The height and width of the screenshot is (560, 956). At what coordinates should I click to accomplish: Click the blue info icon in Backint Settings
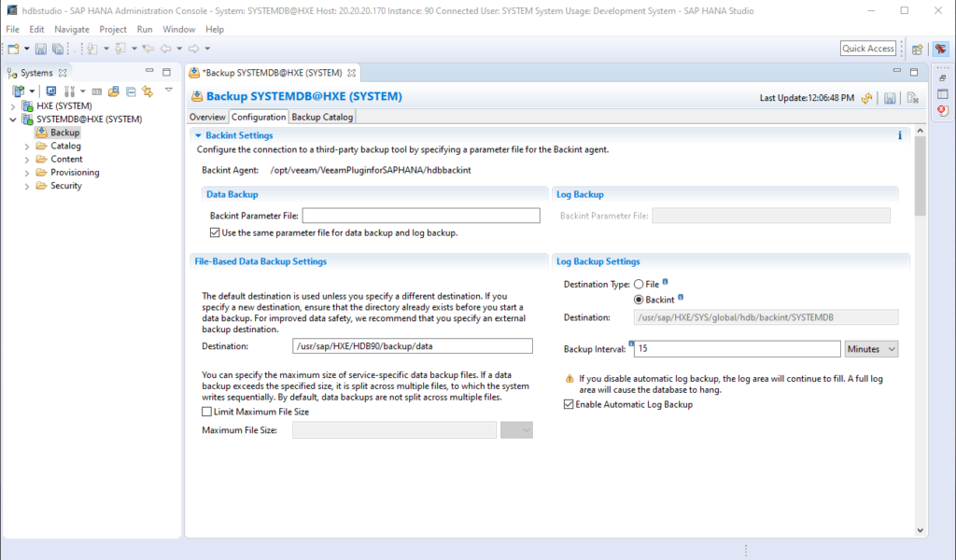point(900,135)
